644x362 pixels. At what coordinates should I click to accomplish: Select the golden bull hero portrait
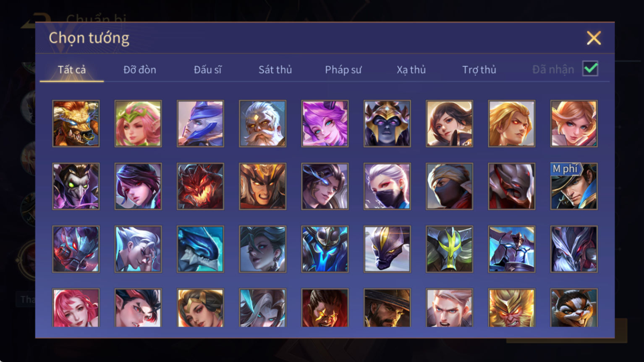tap(76, 123)
